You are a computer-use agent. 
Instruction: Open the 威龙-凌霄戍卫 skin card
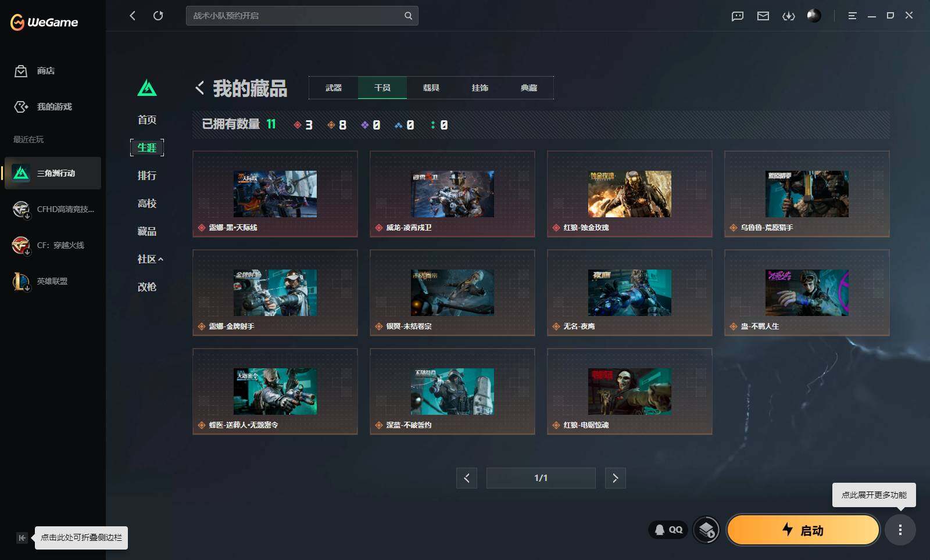(x=452, y=194)
